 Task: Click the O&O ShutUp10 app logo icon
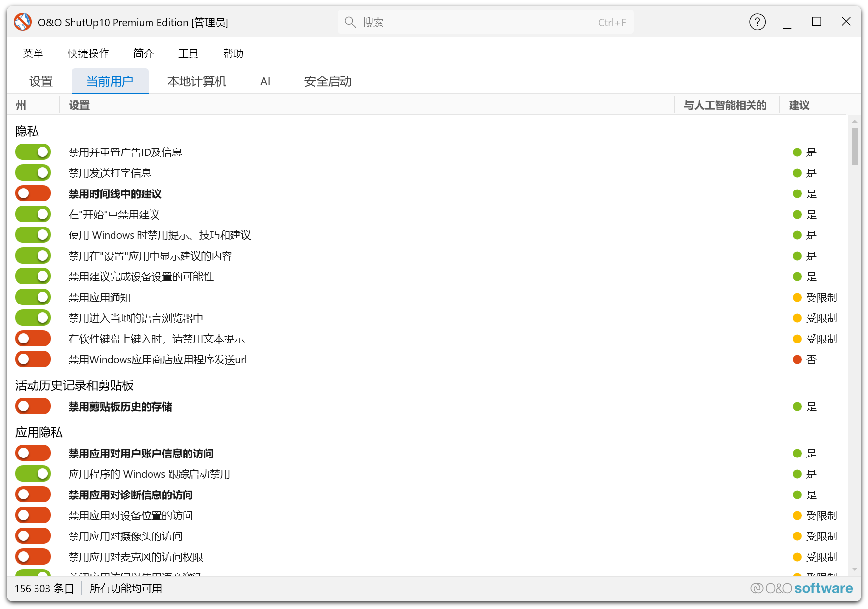pos(23,22)
